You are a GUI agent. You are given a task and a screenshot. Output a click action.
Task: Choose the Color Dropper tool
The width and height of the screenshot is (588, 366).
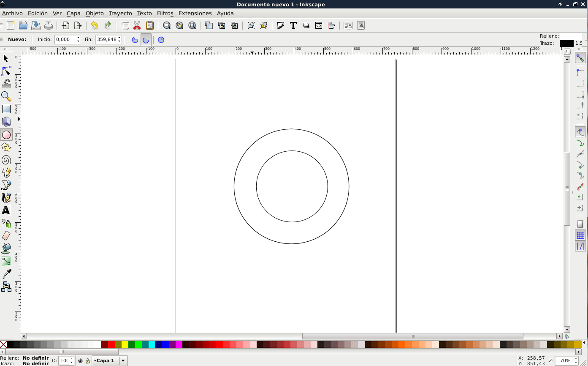point(6,274)
